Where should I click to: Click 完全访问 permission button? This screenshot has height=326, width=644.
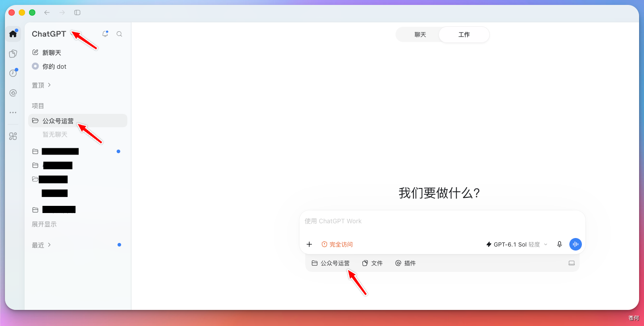tap(337, 244)
